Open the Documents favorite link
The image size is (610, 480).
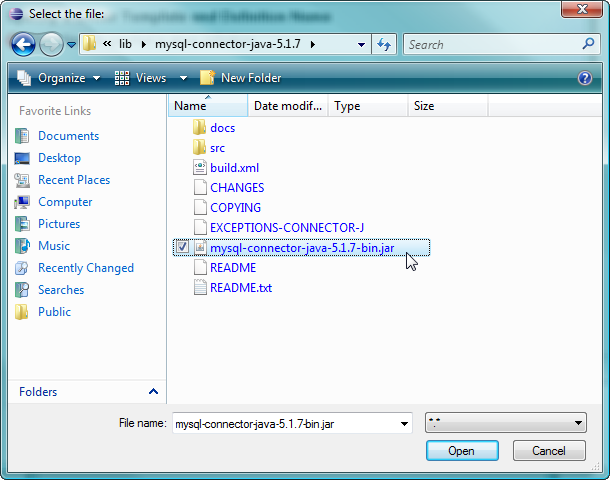68,136
